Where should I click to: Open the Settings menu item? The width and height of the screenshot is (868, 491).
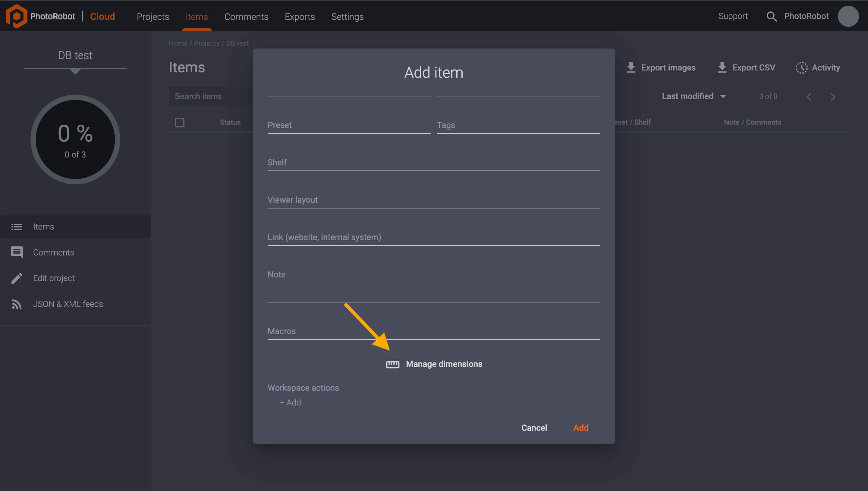click(347, 17)
